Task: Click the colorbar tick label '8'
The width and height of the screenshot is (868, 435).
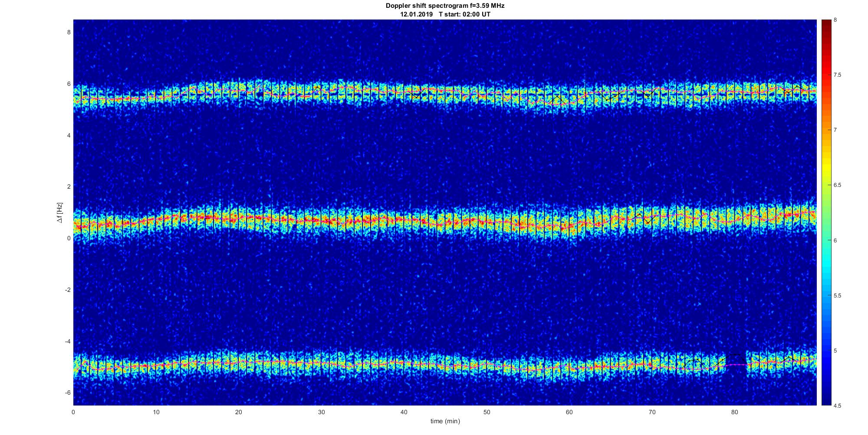Action: pyautogui.click(x=835, y=20)
